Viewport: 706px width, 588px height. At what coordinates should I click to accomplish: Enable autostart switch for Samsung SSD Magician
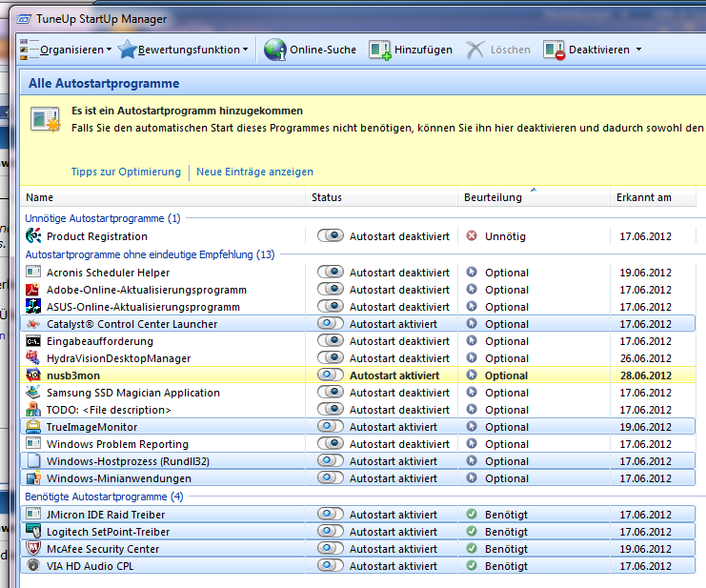pyautogui.click(x=331, y=392)
